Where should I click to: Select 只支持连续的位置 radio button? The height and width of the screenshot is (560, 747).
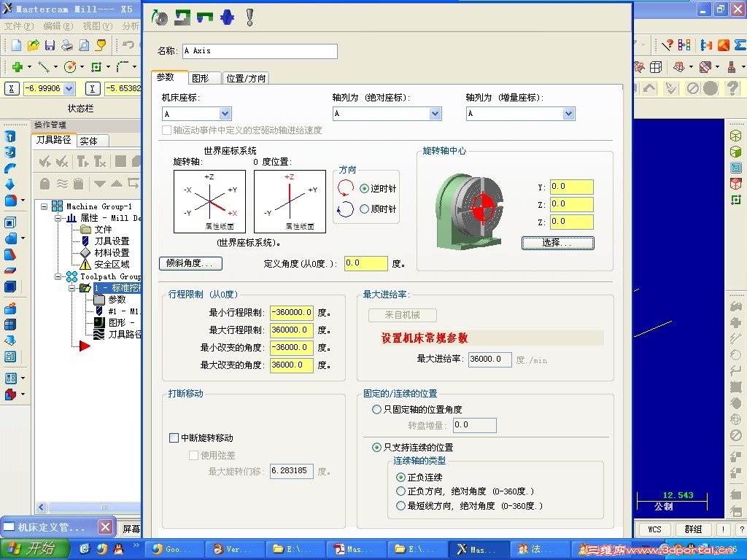coord(376,447)
